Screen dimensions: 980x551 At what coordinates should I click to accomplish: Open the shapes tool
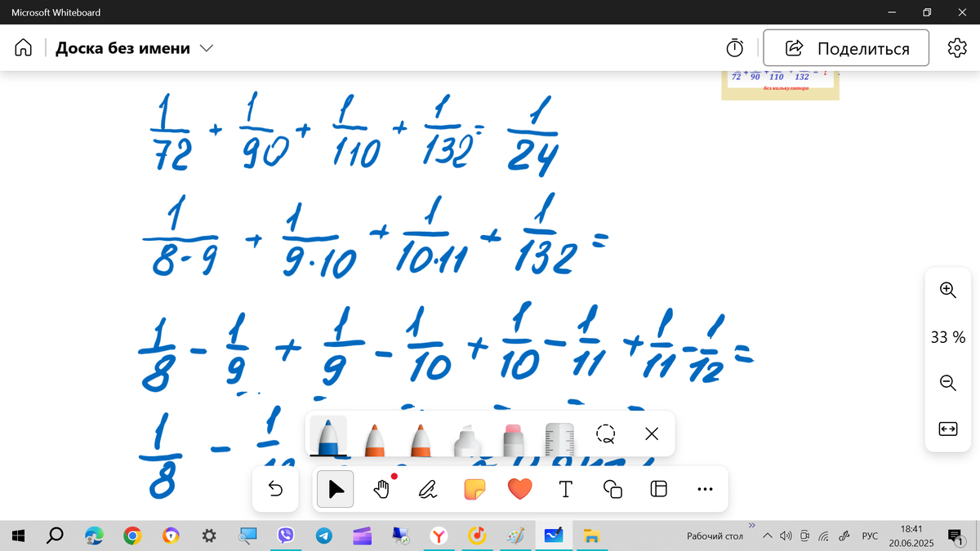pyautogui.click(x=612, y=489)
